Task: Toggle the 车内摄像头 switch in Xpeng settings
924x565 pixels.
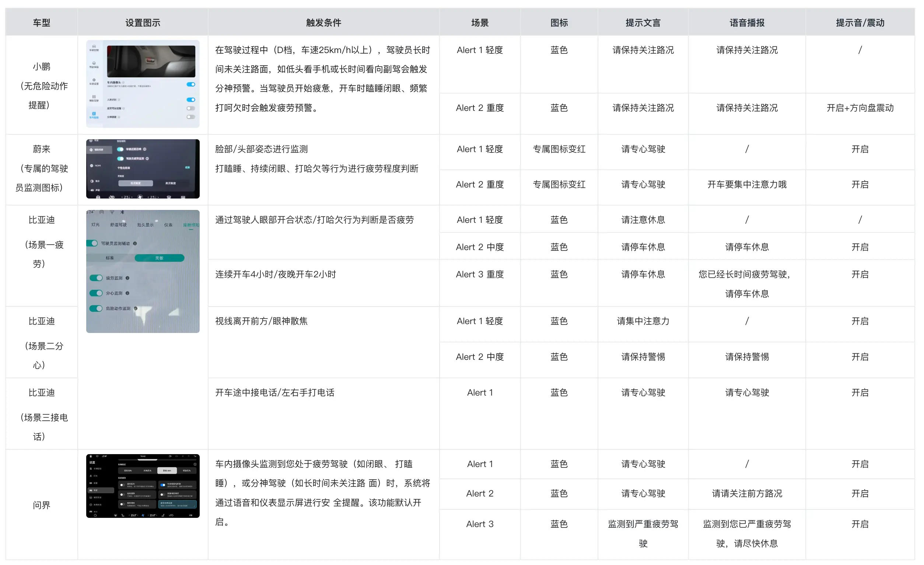Action: [191, 84]
